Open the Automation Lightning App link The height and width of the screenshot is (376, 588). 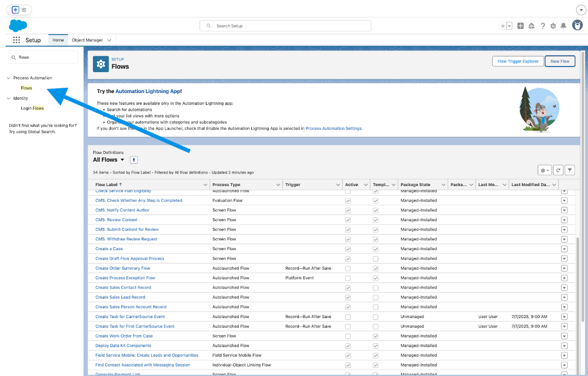click(148, 91)
